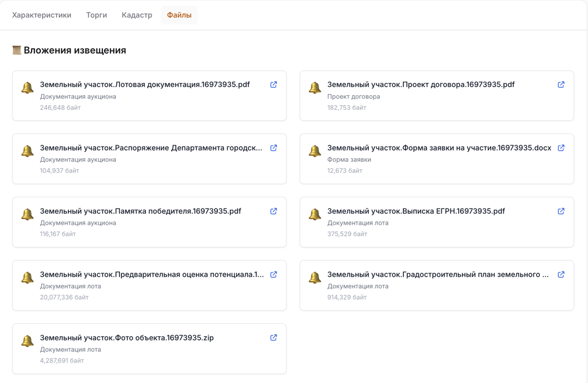Screen dimensions: 588x383
Task: Open external link for Фото объекта zip
Action: tap(274, 338)
